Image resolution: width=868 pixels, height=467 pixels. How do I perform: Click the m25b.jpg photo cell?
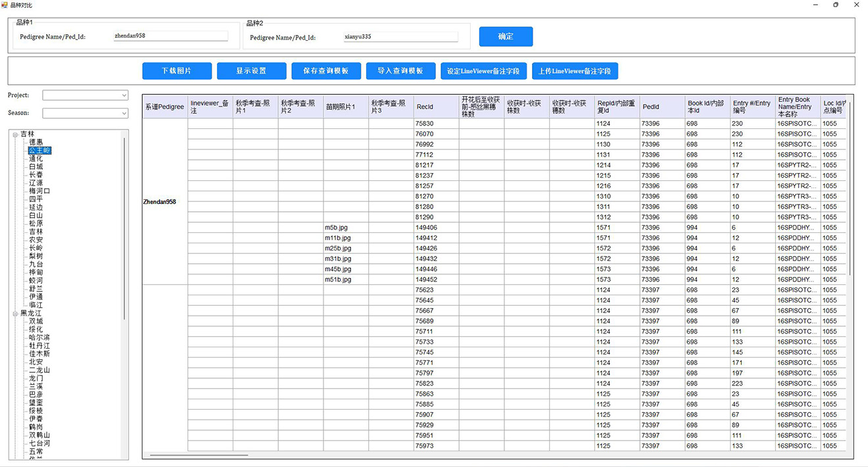(x=346, y=249)
